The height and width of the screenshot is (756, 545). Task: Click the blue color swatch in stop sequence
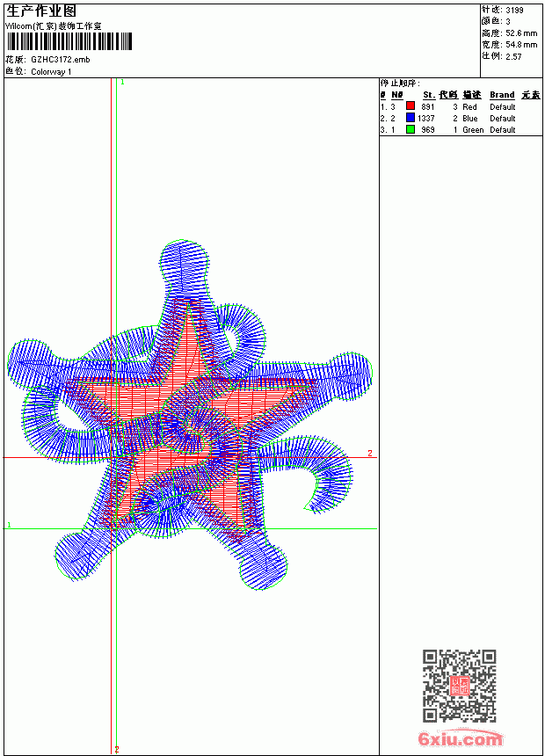tap(411, 117)
